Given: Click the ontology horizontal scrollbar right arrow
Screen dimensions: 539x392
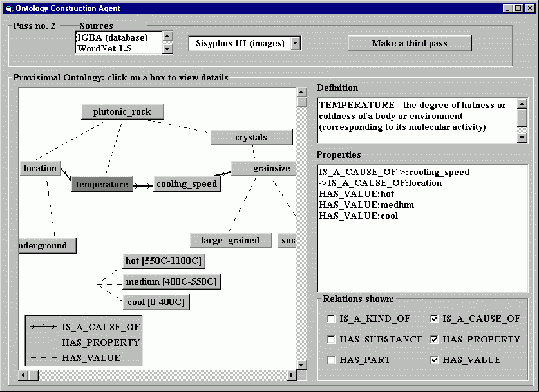Looking at the screenshot, I should (291, 375).
